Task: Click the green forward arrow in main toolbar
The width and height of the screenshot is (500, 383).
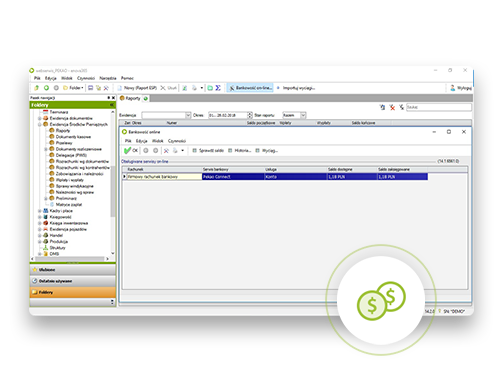Action: click(x=46, y=88)
